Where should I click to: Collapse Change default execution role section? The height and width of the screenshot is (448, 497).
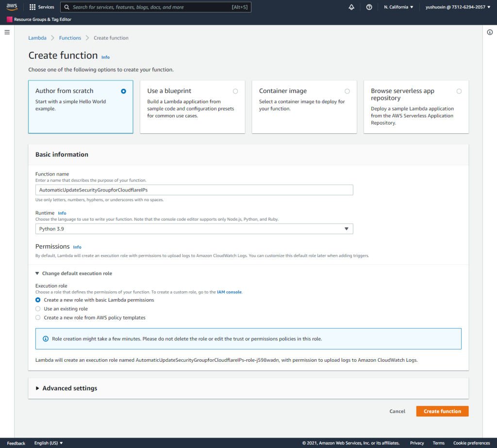coord(73,273)
